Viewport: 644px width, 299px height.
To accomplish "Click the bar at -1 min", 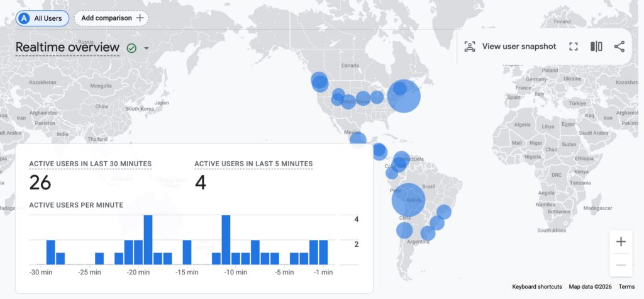I will click(x=323, y=252).
